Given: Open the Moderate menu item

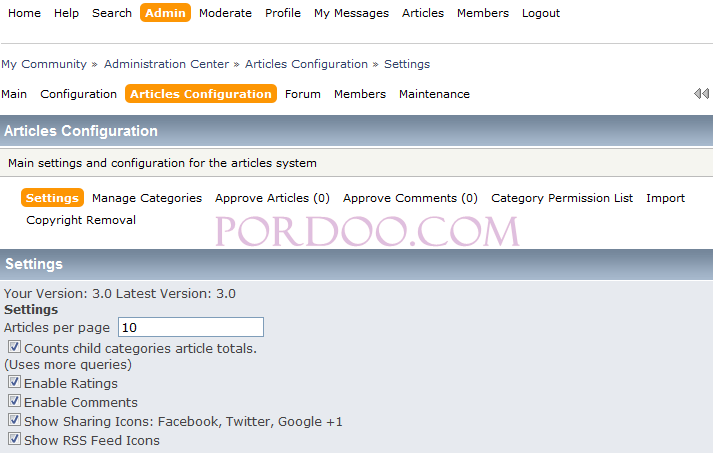Looking at the screenshot, I should click(226, 13).
